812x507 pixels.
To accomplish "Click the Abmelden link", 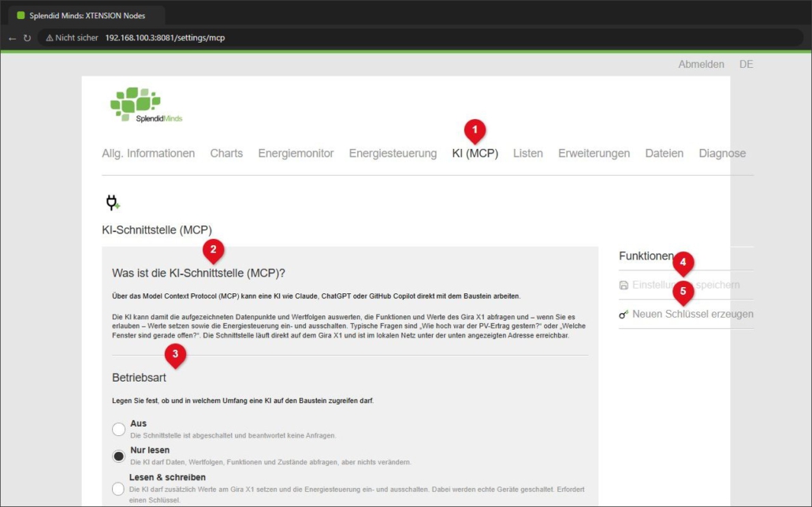I will (701, 64).
